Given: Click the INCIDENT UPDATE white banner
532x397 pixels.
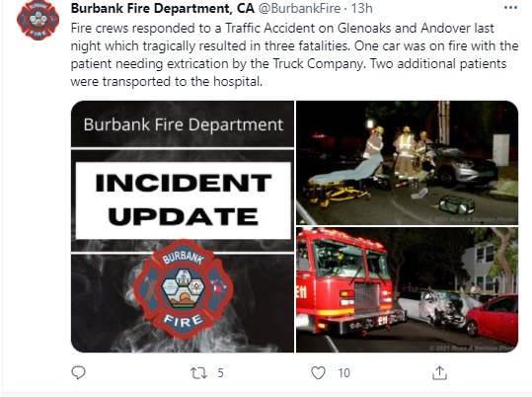Looking at the screenshot, I should [x=184, y=200].
